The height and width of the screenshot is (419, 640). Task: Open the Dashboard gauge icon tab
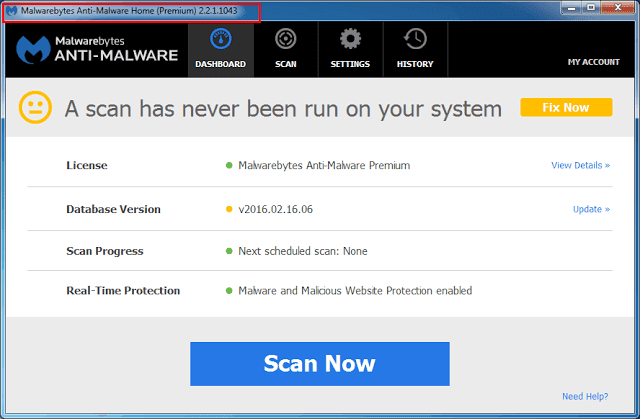220,39
